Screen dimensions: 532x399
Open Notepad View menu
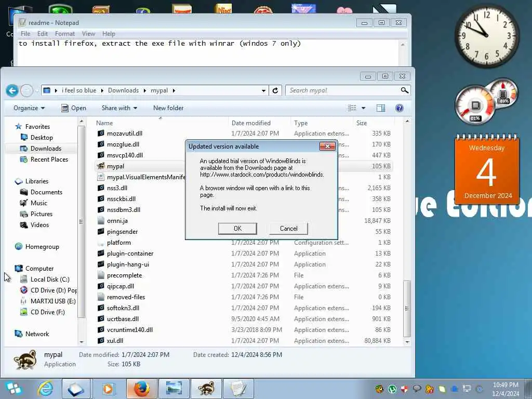coord(88,34)
